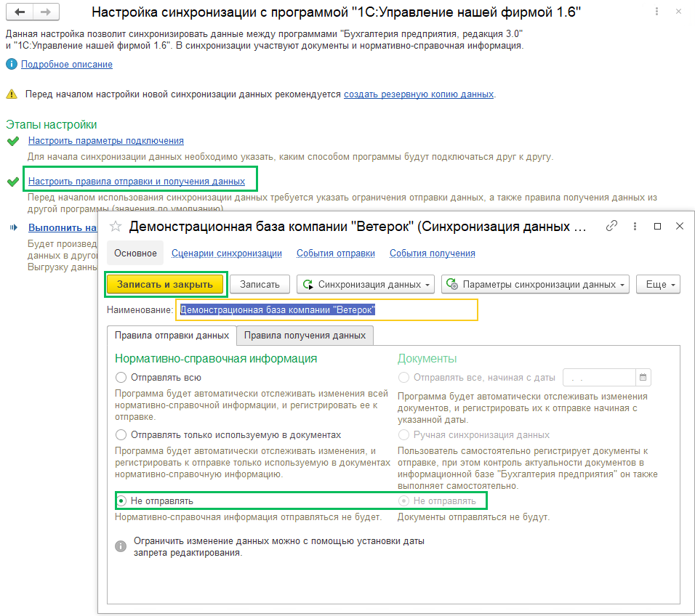Screen dimensions: 695x616
Task: Open Параметры синхронизации данных dropdown
Action: tap(536, 284)
